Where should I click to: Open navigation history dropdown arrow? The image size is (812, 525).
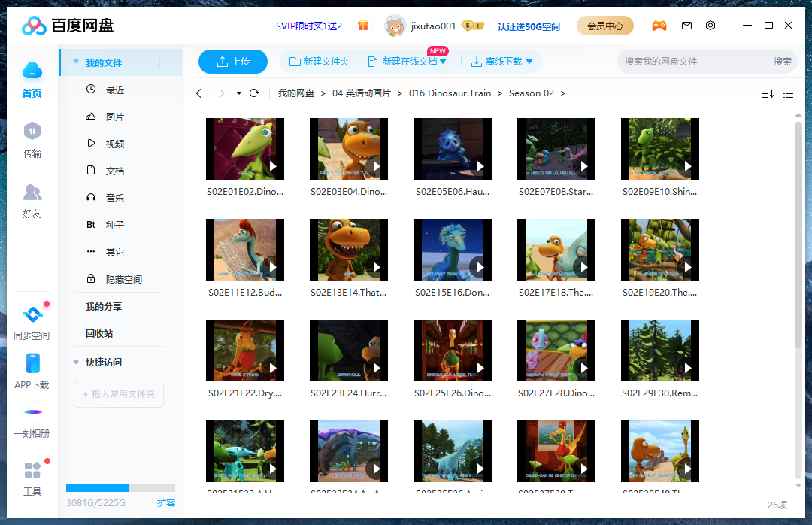pyautogui.click(x=239, y=93)
